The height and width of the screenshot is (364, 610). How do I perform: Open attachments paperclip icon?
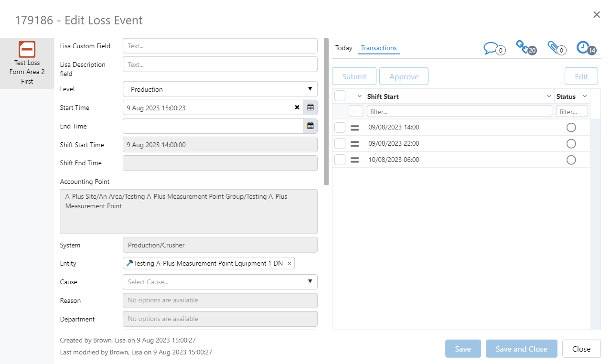pos(553,47)
